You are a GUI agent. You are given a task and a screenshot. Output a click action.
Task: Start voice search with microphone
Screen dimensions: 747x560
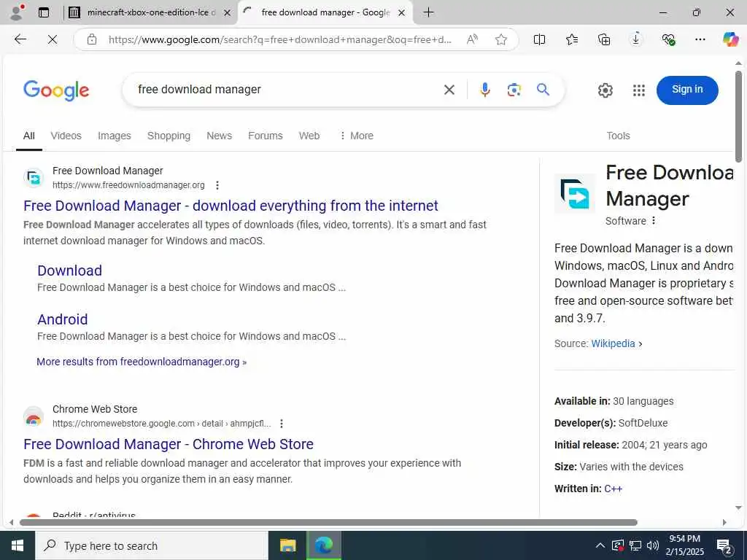(x=485, y=90)
